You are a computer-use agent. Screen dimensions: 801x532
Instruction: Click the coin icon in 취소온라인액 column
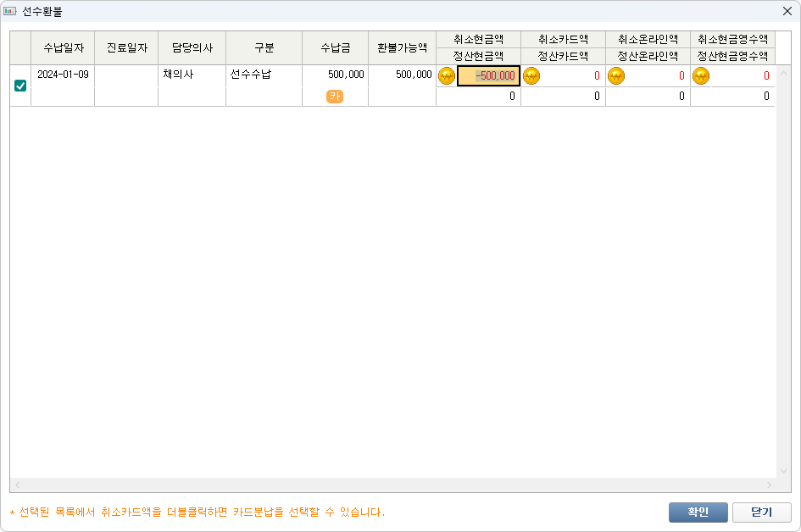coord(616,75)
